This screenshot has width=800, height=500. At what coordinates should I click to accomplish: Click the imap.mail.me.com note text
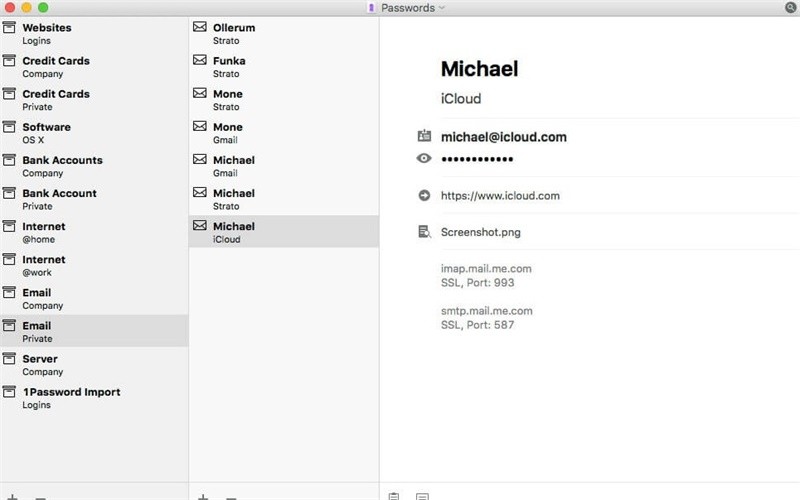coord(486,269)
